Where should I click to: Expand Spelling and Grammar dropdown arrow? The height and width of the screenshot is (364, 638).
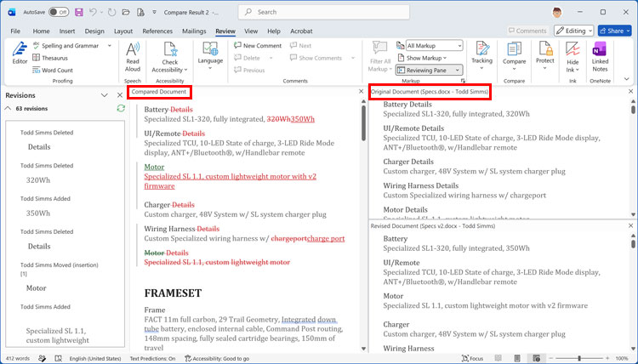click(110, 46)
